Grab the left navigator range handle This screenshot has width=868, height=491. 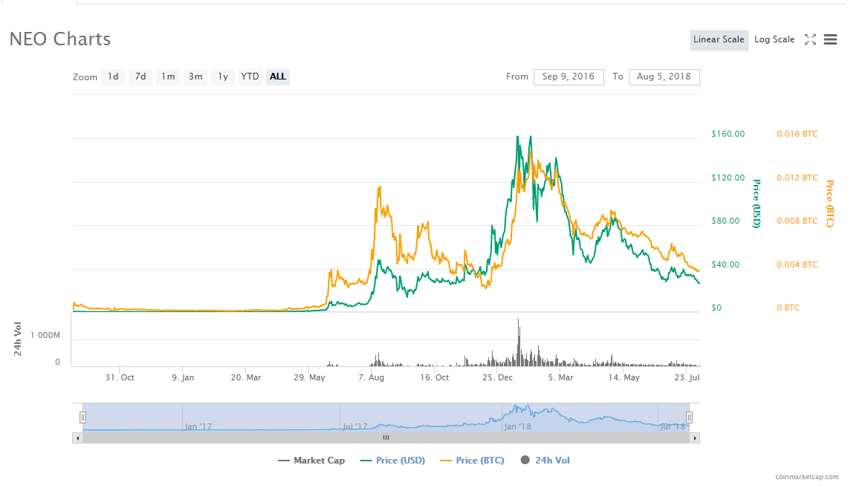click(82, 417)
